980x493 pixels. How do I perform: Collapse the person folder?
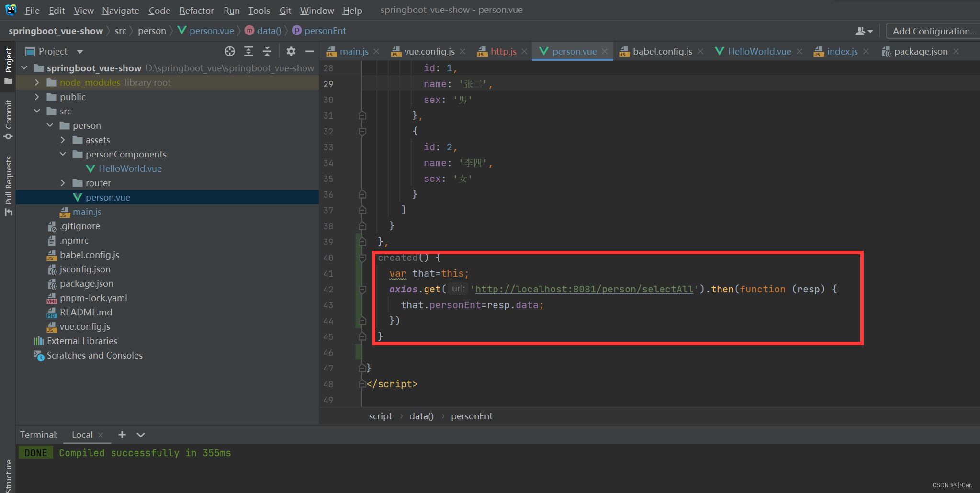click(x=50, y=125)
